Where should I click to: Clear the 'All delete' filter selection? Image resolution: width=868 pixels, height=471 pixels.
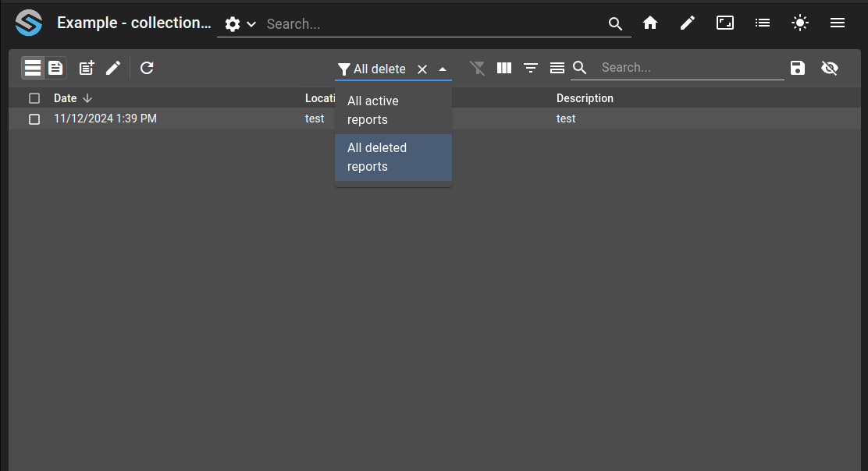[x=422, y=69]
